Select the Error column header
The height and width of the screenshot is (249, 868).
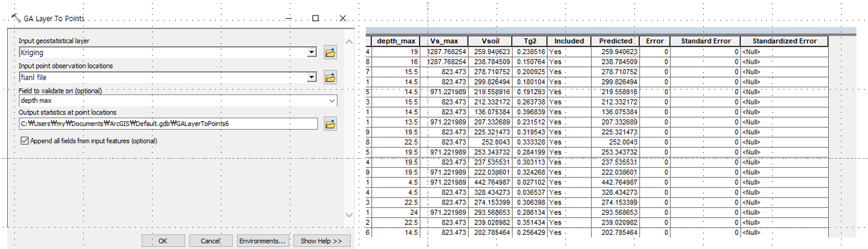pos(655,41)
